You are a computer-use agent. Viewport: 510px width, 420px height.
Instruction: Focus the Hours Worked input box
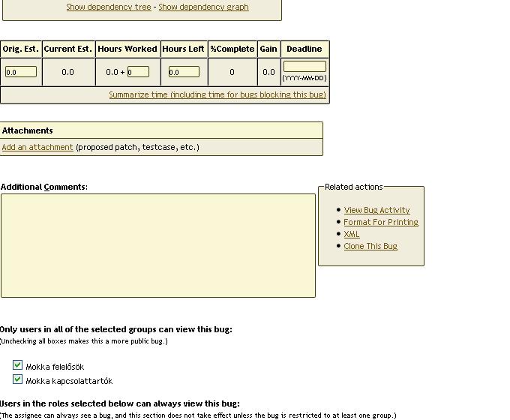coord(138,72)
